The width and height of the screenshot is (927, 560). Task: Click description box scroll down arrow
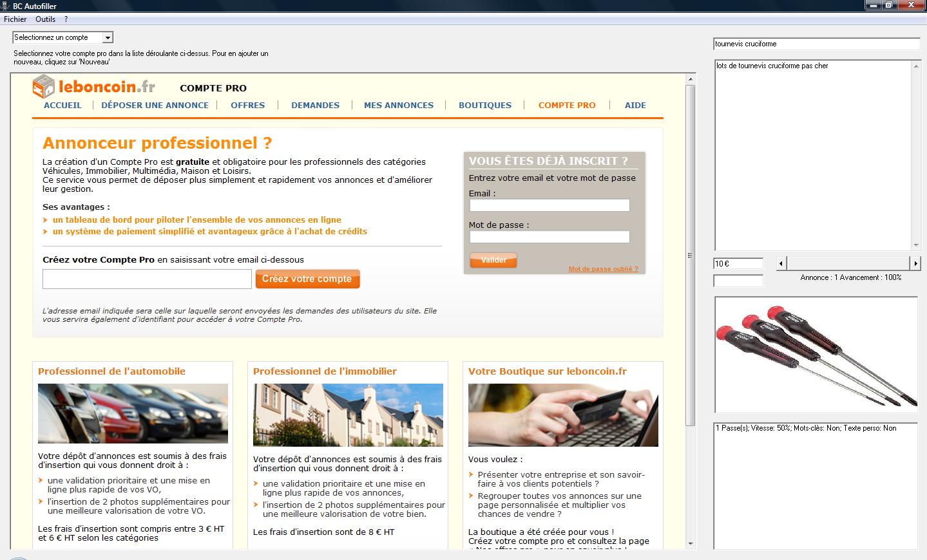[x=916, y=245]
